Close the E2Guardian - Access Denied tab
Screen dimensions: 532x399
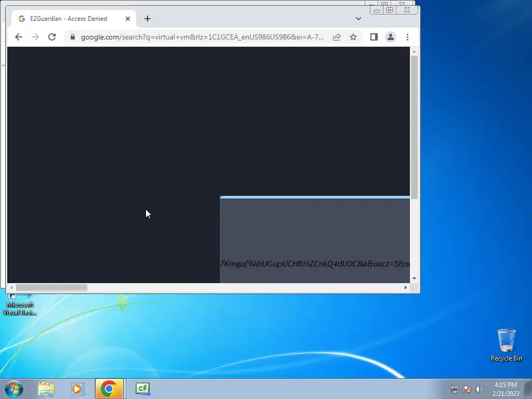click(128, 19)
